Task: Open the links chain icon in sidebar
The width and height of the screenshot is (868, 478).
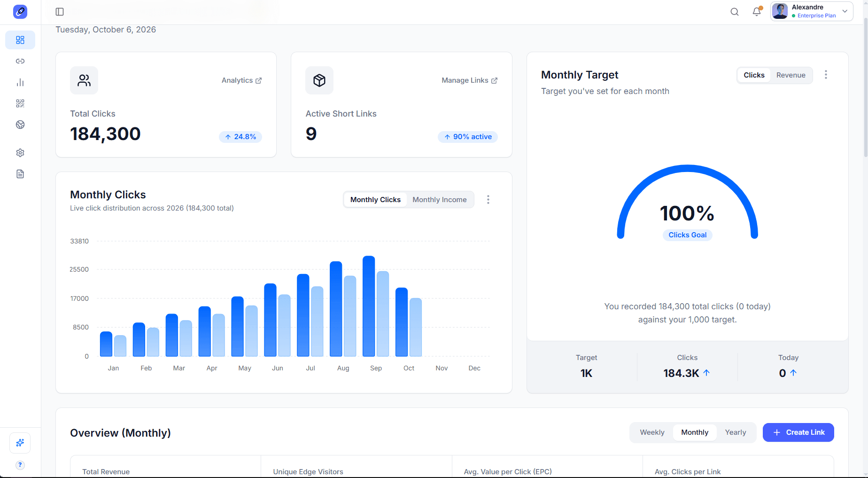Action: click(20, 61)
